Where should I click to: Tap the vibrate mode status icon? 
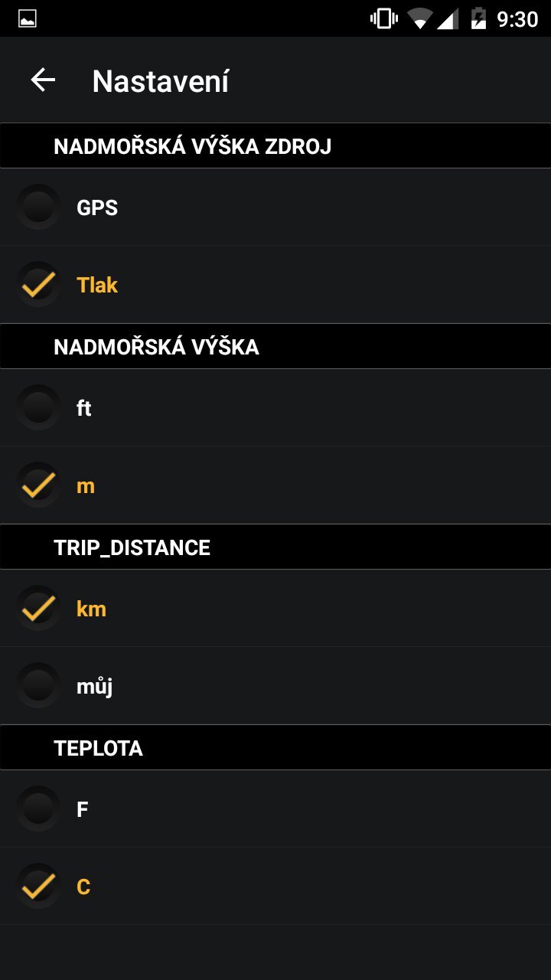pos(383,19)
